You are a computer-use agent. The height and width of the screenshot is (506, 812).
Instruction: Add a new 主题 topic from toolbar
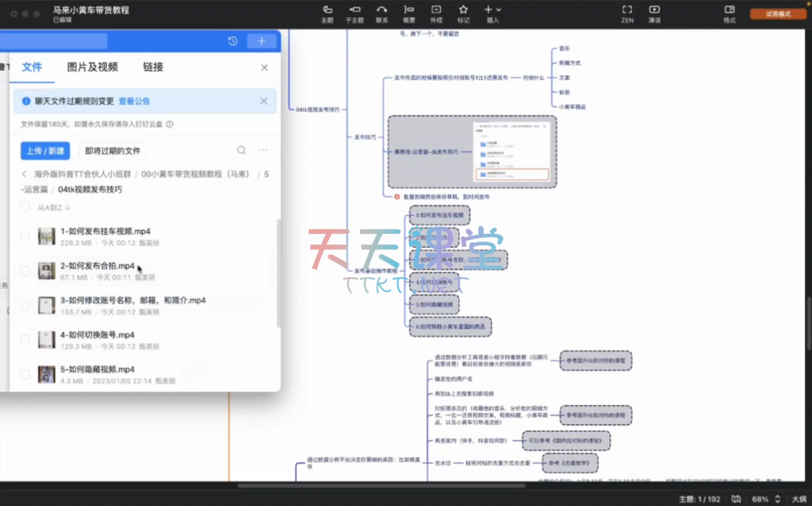tap(327, 13)
